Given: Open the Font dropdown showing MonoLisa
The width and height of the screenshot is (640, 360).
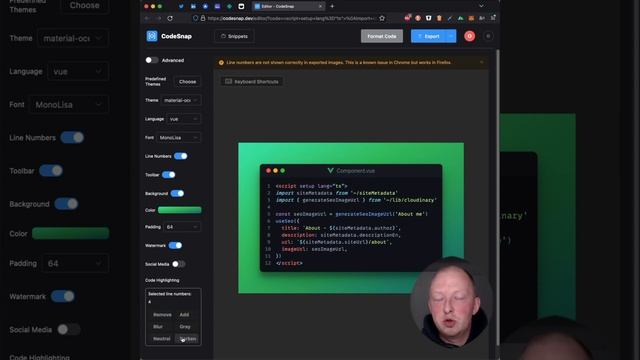Looking at the screenshot, I should (x=178, y=138).
